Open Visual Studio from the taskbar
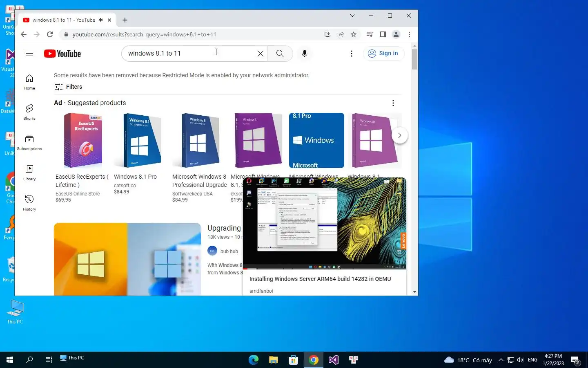Image resolution: width=588 pixels, height=368 pixels. tap(334, 360)
